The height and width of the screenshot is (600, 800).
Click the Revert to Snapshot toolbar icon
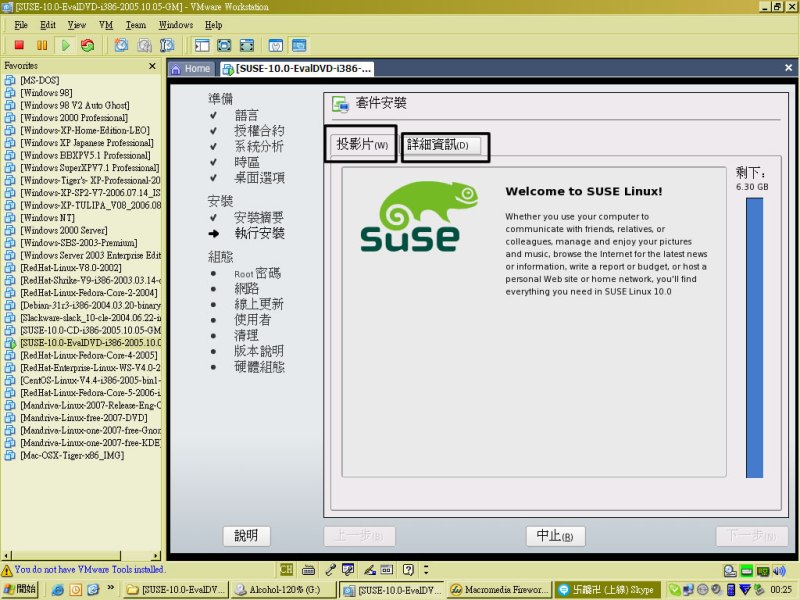pyautogui.click(x=144, y=45)
